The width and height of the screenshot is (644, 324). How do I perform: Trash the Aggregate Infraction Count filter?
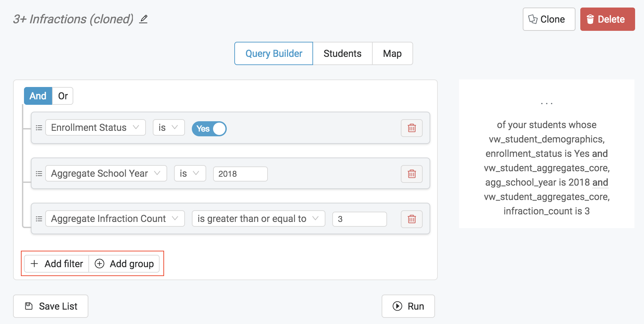[412, 219]
